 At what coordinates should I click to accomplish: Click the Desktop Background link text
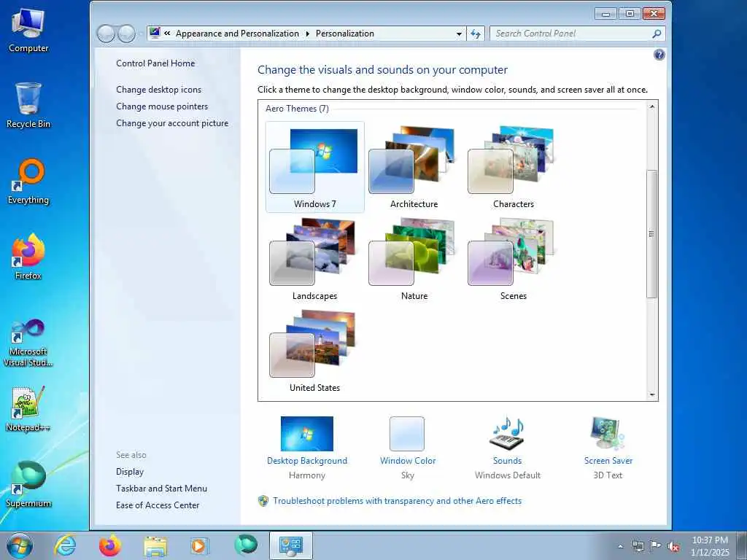coord(307,461)
